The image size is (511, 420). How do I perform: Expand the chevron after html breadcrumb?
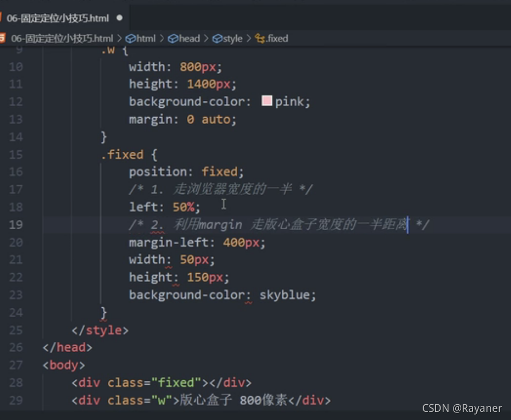pyautogui.click(x=162, y=38)
